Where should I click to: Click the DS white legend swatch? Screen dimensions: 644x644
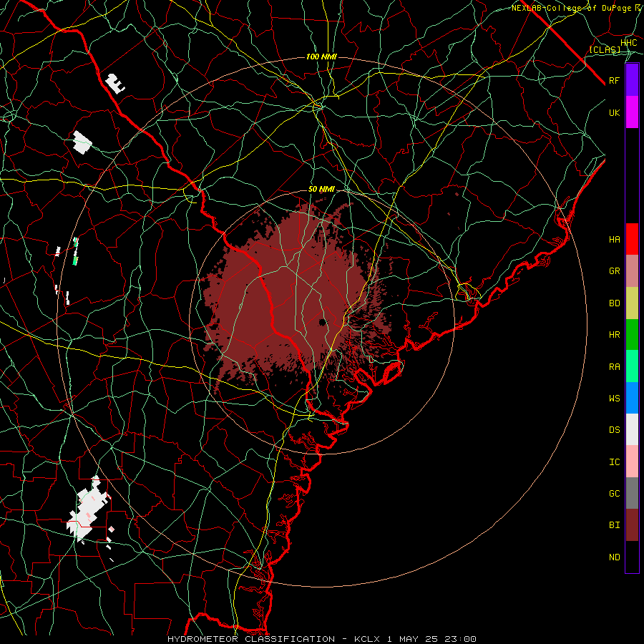(632, 429)
